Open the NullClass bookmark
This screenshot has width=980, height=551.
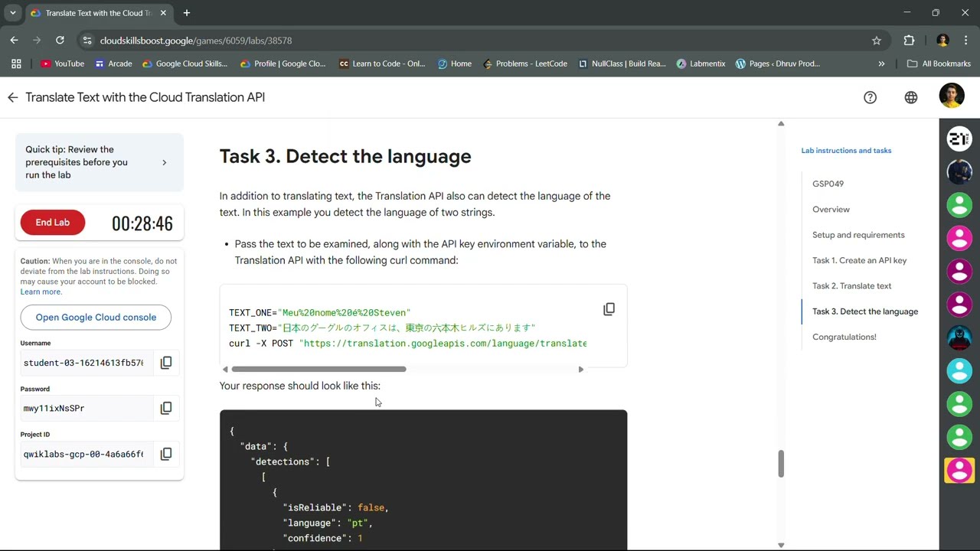click(622, 64)
